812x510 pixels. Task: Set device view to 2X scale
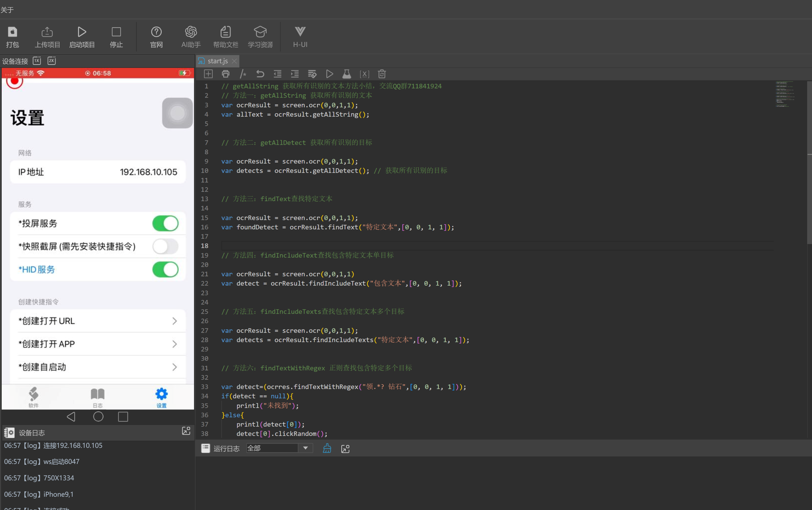[52, 61]
